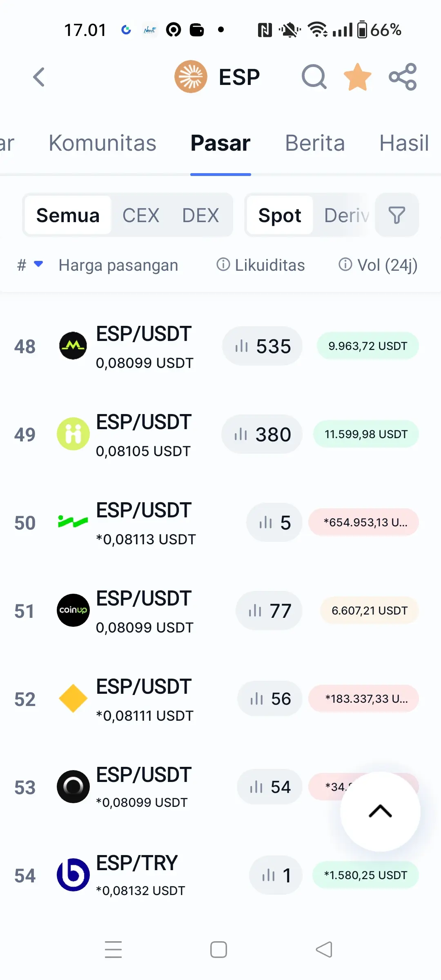
Task: Tap the ESP coin logo
Action: click(x=191, y=77)
